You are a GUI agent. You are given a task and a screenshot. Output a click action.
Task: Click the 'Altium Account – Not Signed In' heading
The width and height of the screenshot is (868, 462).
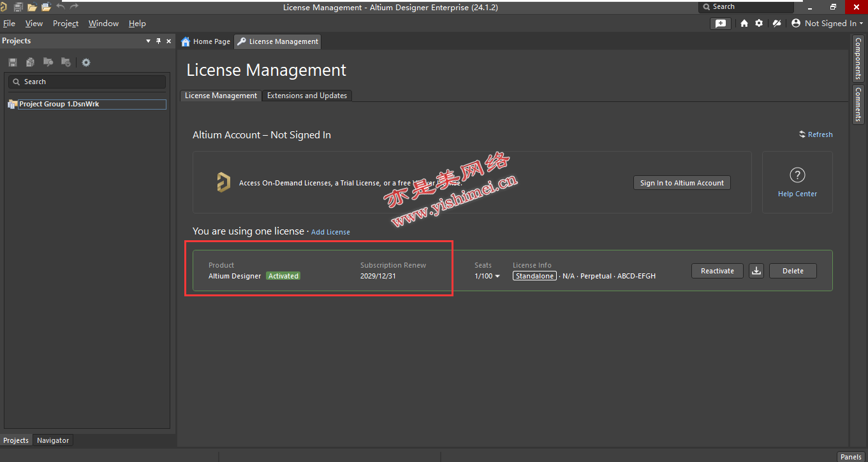coord(261,135)
